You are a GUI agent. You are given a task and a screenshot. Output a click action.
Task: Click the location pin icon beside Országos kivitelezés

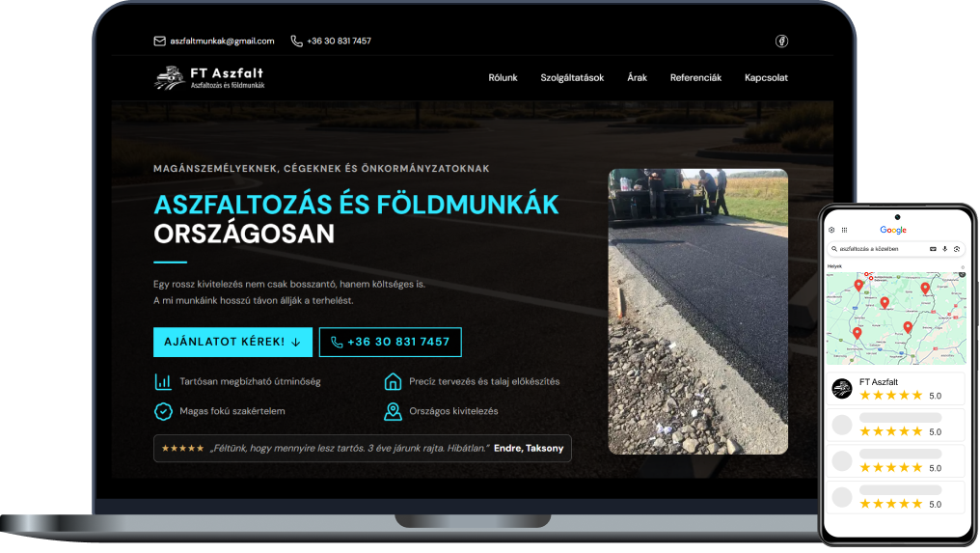(393, 412)
